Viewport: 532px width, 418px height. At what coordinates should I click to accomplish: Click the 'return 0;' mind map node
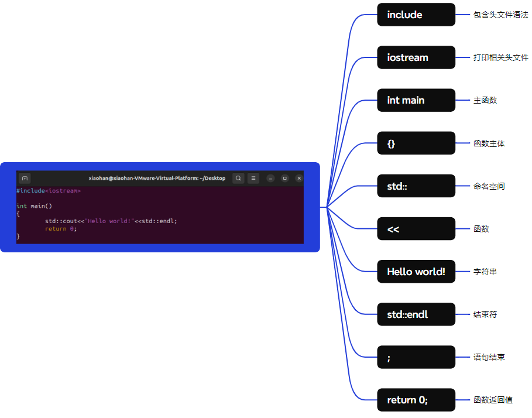pos(416,400)
